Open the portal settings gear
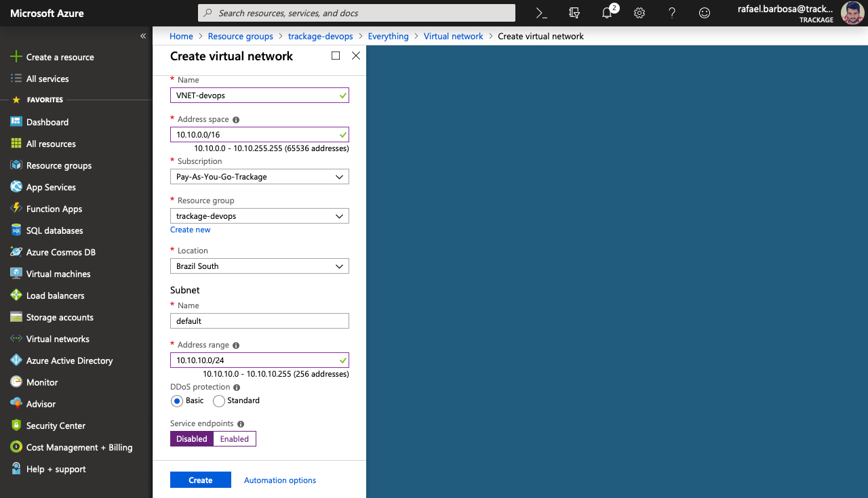The image size is (868, 498). pyautogui.click(x=639, y=13)
